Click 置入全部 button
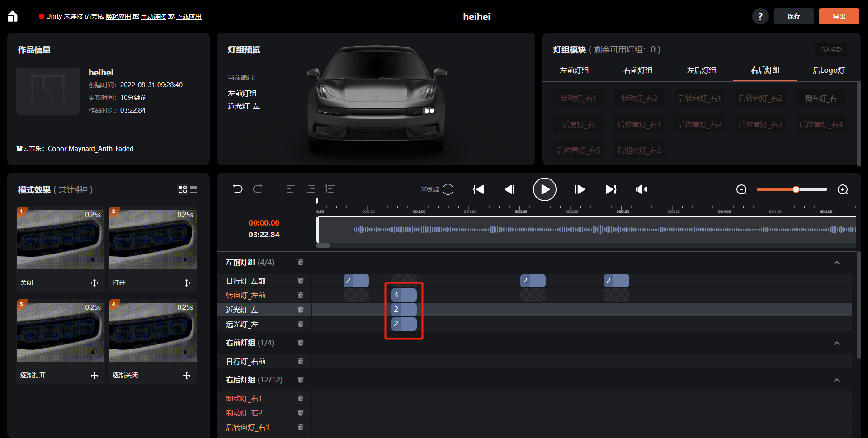868x438 pixels. (x=831, y=49)
